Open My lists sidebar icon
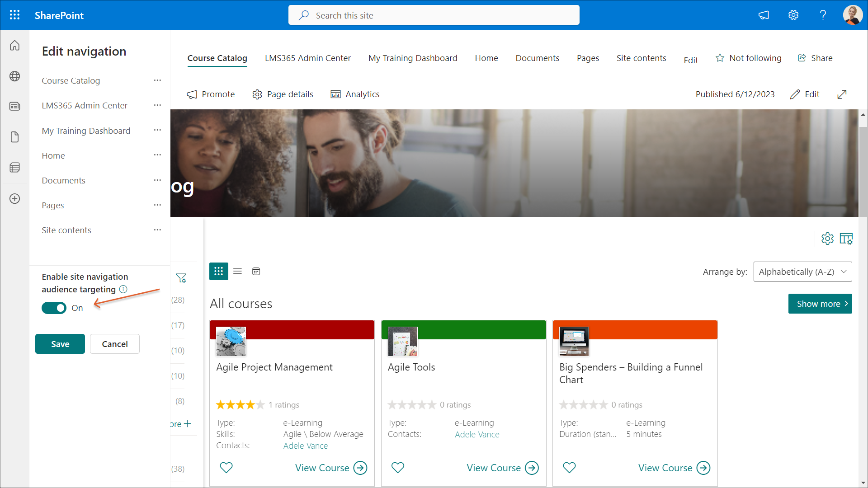This screenshot has width=868, height=488. 14,168
